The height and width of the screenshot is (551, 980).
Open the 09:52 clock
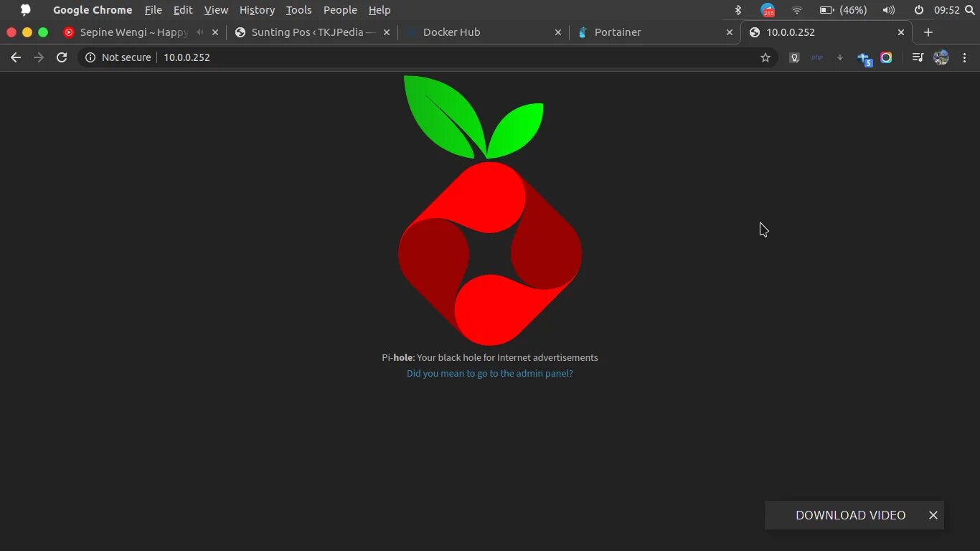pyautogui.click(x=947, y=10)
